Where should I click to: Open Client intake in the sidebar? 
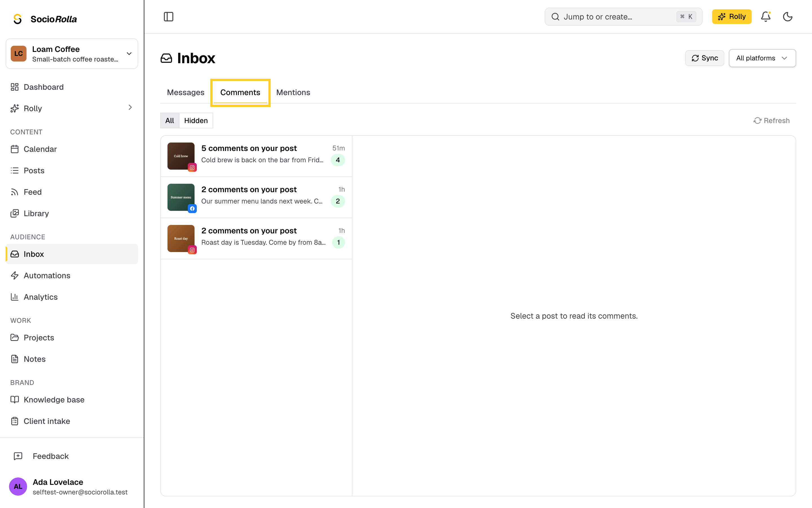click(72, 421)
